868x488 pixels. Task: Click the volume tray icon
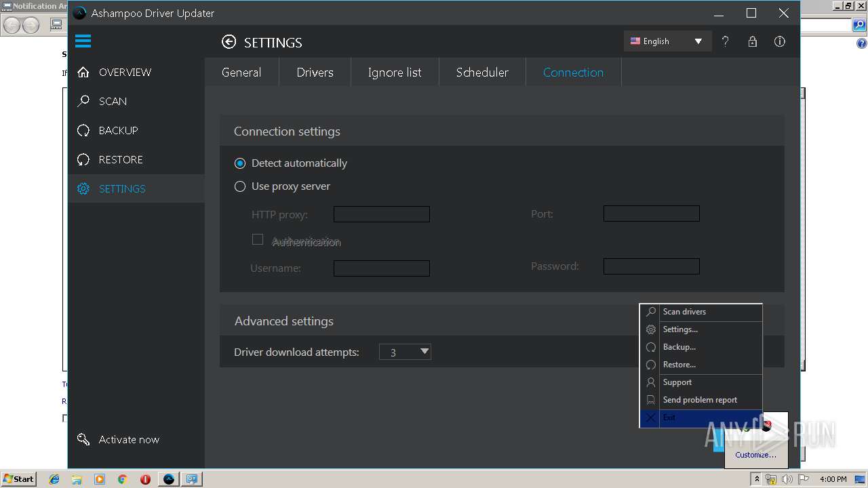(787, 479)
